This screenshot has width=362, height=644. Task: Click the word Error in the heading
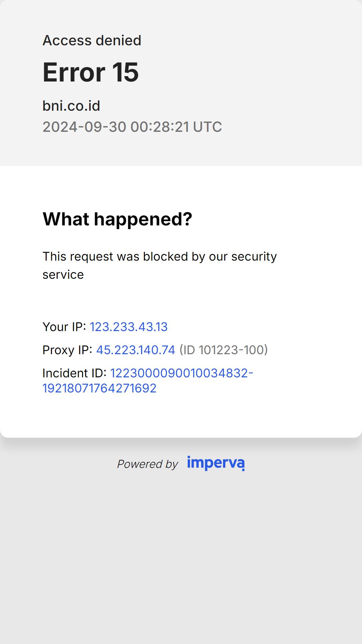coord(74,72)
